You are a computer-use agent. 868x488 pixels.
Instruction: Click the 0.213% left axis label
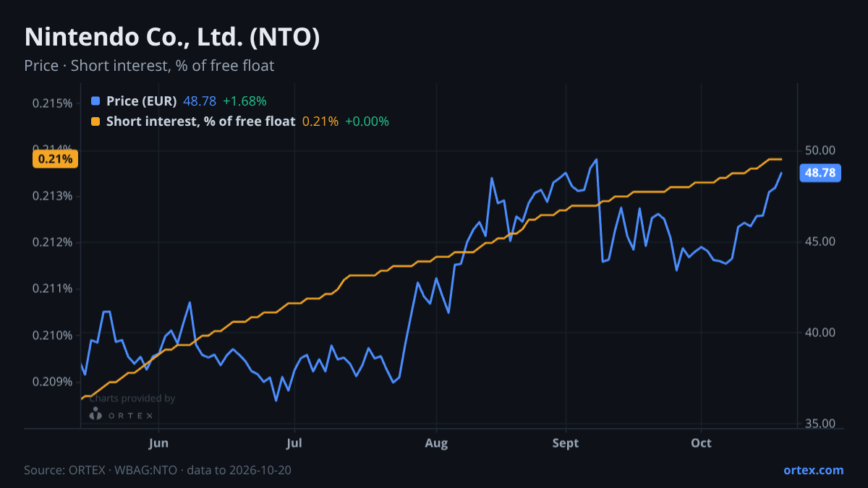pyautogui.click(x=52, y=196)
